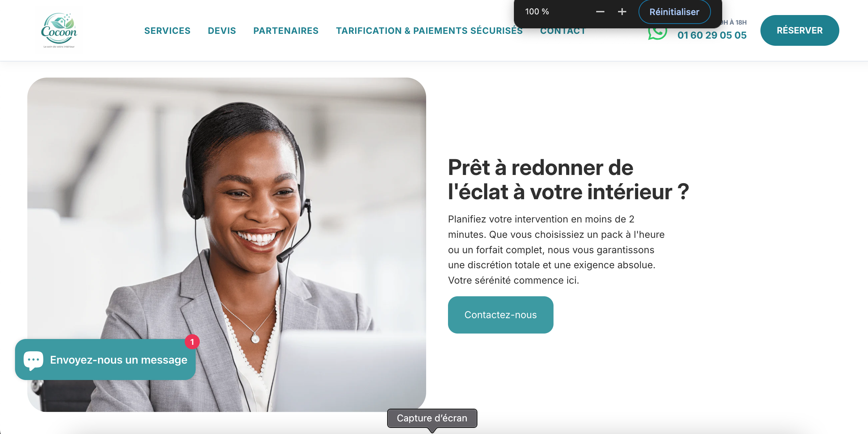Click the Cocoon logo
Image resolution: width=868 pixels, height=434 pixels.
(59, 30)
